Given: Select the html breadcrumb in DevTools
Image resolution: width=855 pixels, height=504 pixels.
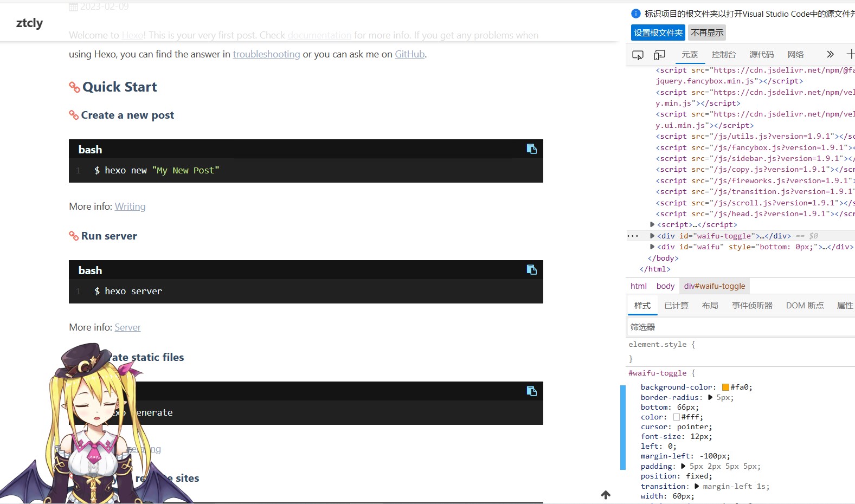Looking at the screenshot, I should (x=639, y=286).
